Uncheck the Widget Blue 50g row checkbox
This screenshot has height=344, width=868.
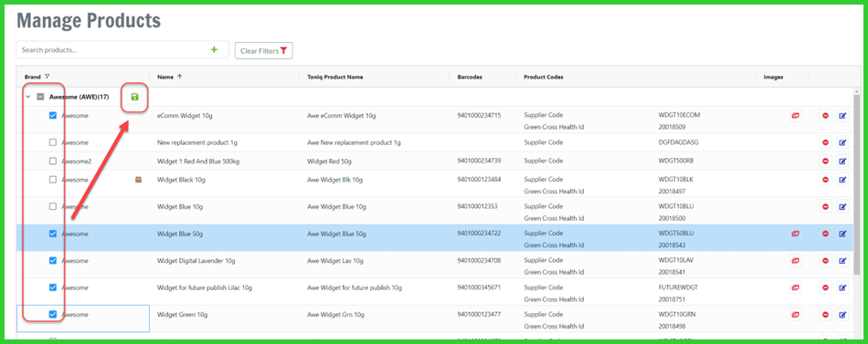pos(53,234)
